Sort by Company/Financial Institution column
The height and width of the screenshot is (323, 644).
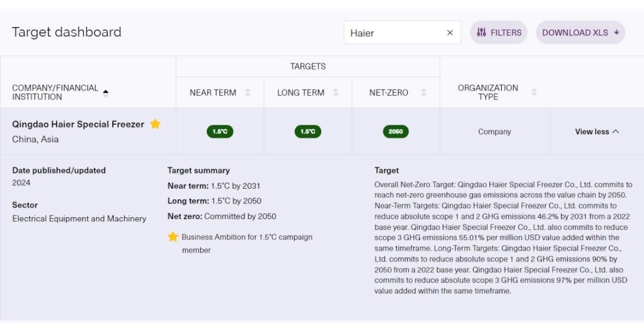pyautogui.click(x=105, y=92)
